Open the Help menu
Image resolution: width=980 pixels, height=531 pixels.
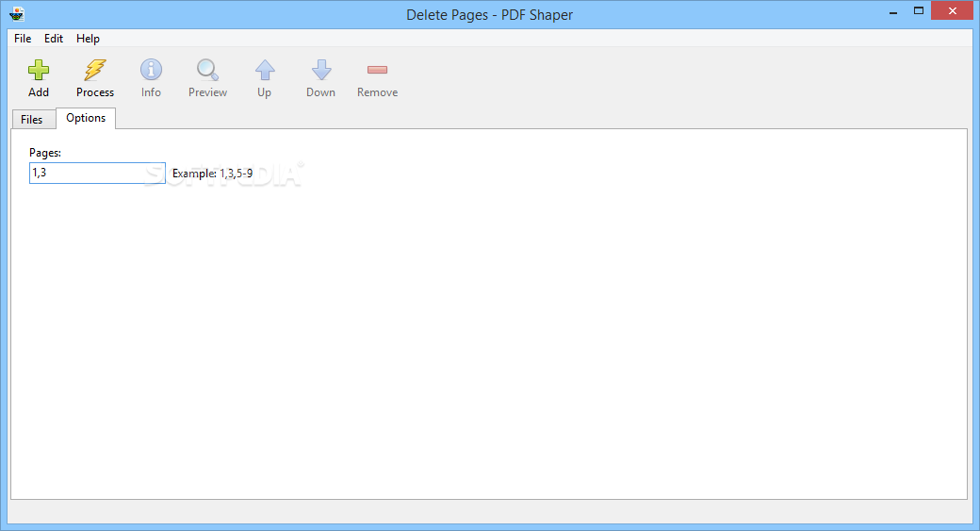tap(89, 38)
